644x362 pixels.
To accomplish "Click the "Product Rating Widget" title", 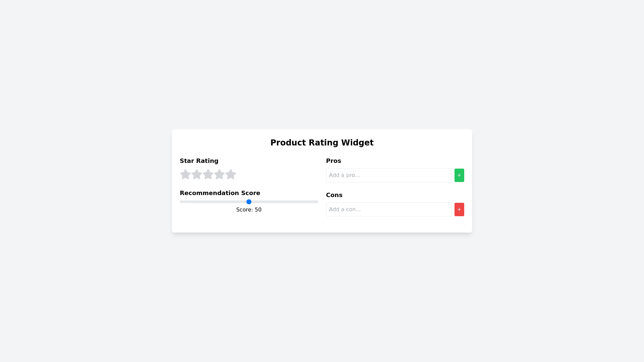I will (x=322, y=143).
